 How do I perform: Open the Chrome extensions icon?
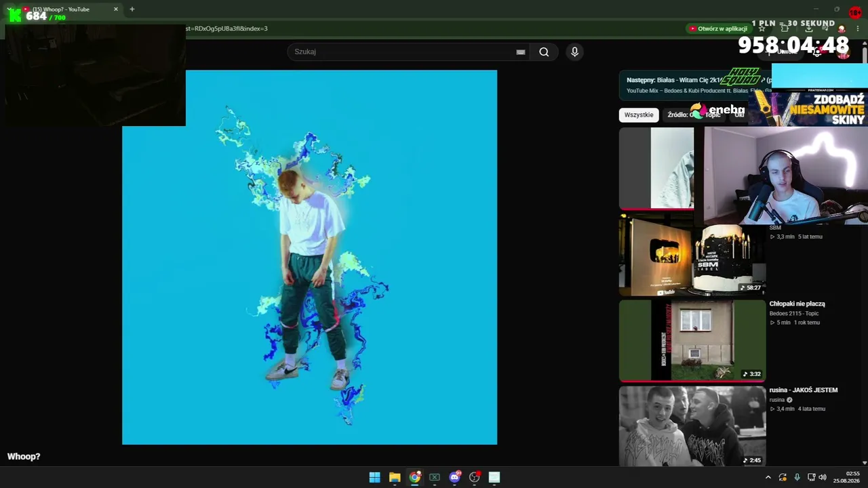point(785,28)
